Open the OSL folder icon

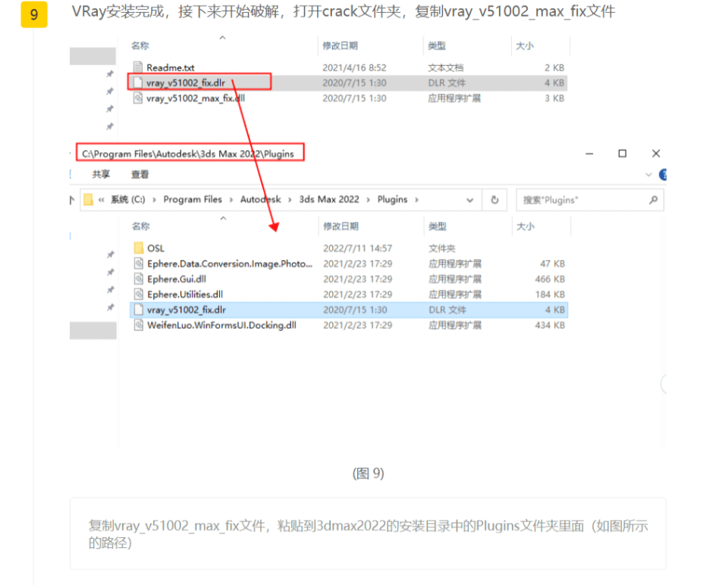[x=138, y=248]
